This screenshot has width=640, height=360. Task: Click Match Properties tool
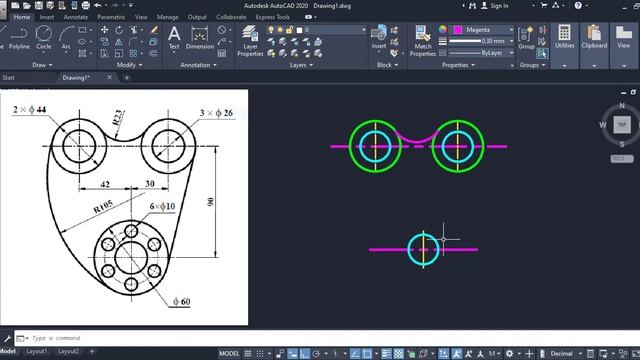(x=422, y=41)
